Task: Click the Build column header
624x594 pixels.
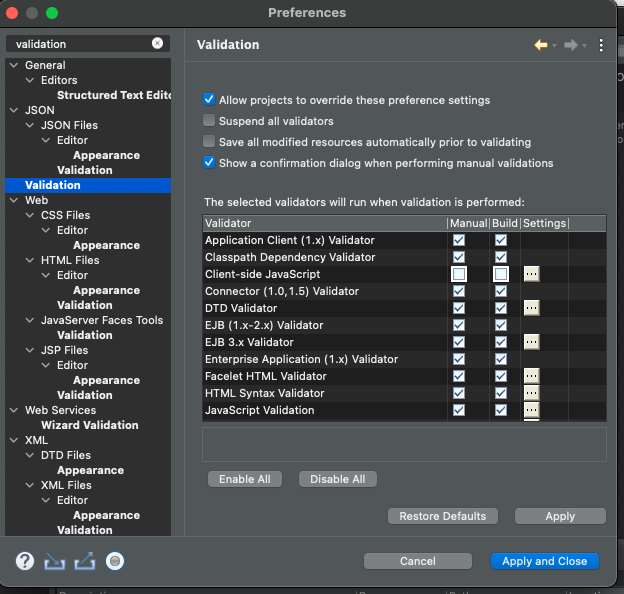Action: 505,223
